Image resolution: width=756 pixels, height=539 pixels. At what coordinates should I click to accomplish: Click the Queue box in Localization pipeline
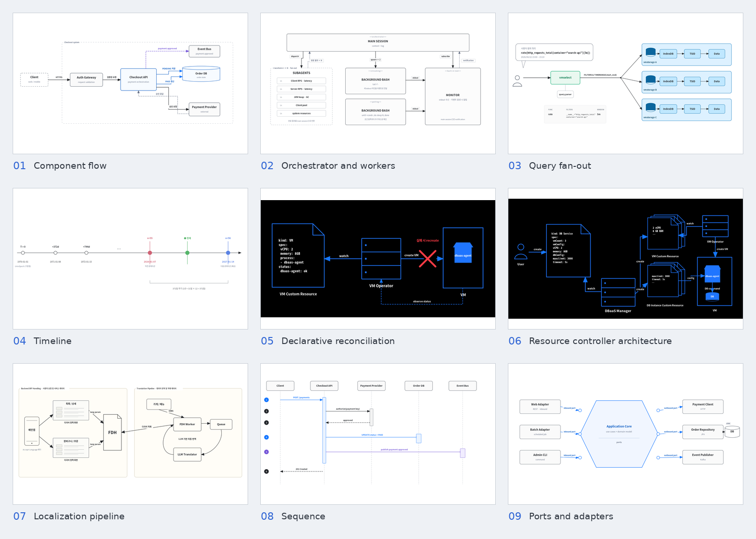[221, 424]
